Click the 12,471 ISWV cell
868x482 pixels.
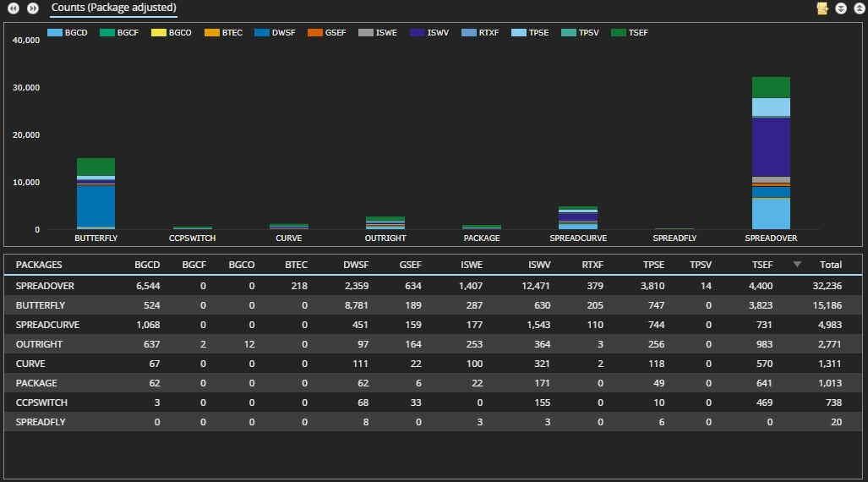click(x=535, y=286)
